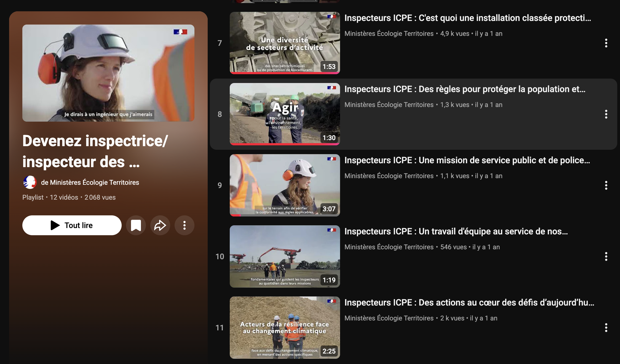
Task: Click the large playlist cover thumbnail
Action: point(108,73)
